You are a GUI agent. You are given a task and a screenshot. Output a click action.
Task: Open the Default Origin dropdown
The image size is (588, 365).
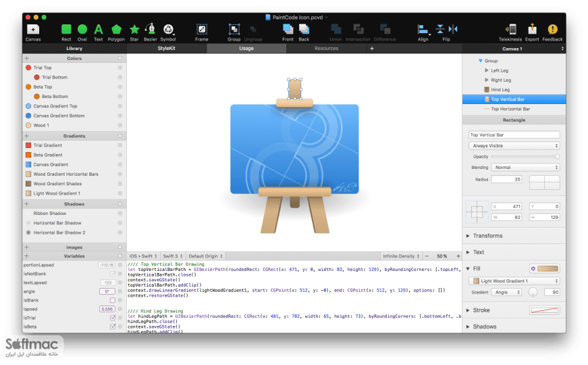tap(205, 256)
